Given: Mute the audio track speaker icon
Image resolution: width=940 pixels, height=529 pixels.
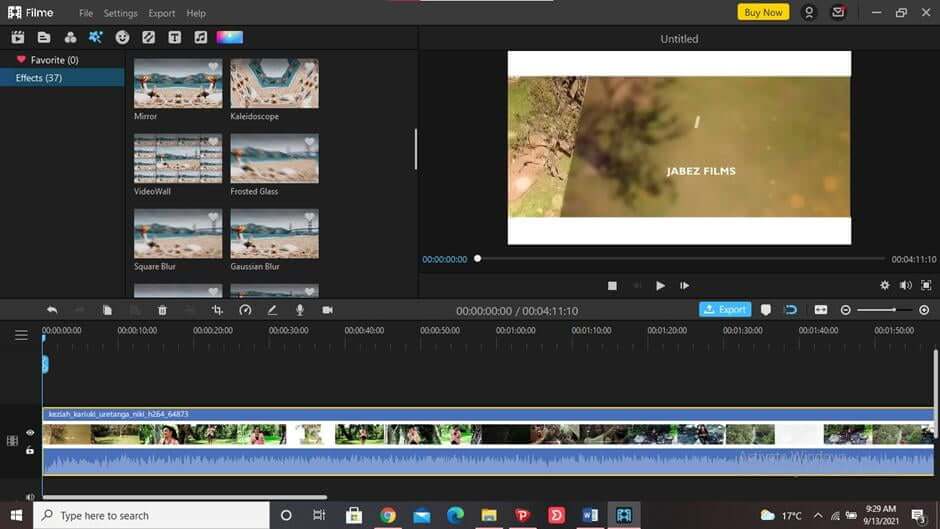Looking at the screenshot, I should coord(30,497).
